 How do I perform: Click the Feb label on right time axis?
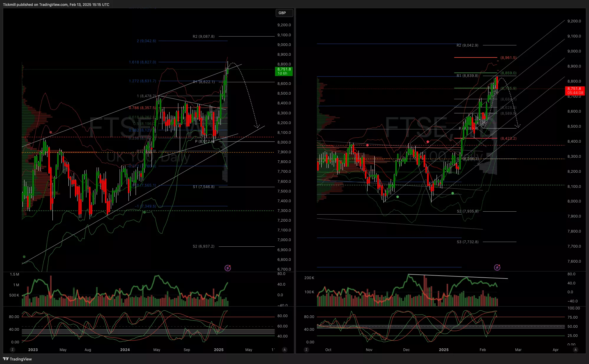click(x=483, y=350)
